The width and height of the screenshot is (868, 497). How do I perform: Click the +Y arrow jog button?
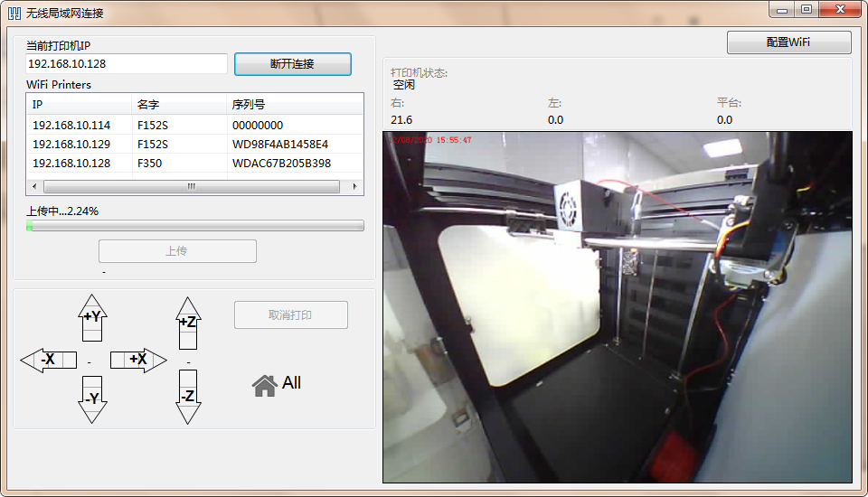click(x=93, y=317)
